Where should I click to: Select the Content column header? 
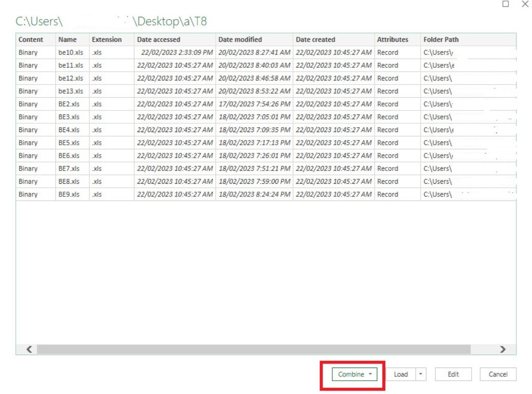pyautogui.click(x=36, y=39)
